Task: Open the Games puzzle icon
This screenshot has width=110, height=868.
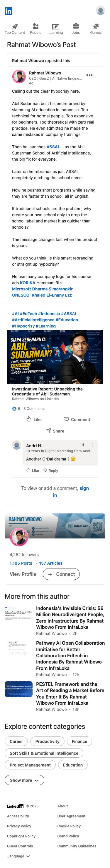Action: pos(96,26)
